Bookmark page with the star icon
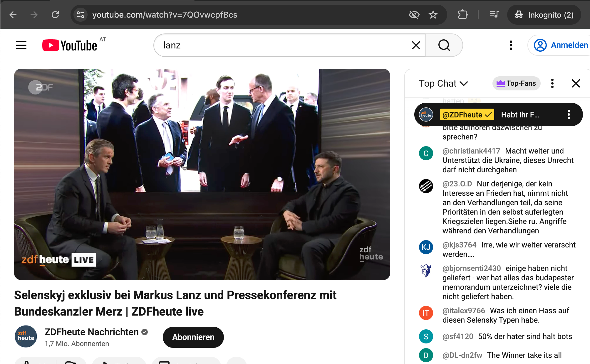This screenshot has width=590, height=364. (433, 15)
